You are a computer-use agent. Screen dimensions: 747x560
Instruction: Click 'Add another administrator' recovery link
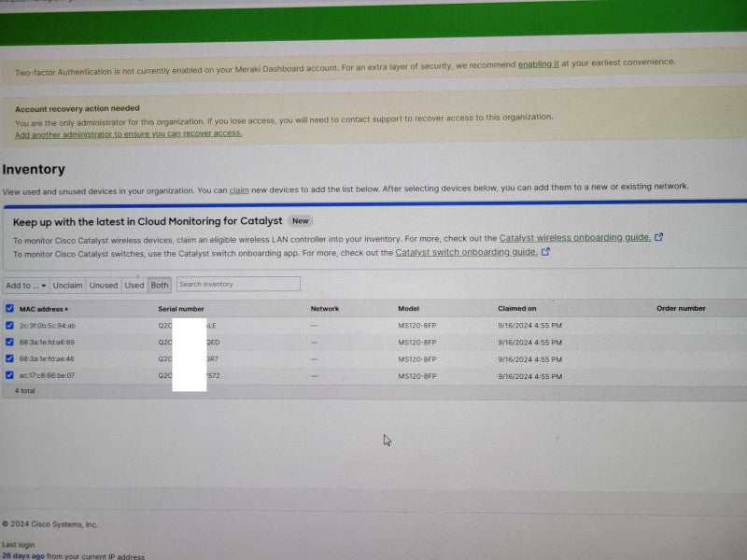[x=129, y=133]
